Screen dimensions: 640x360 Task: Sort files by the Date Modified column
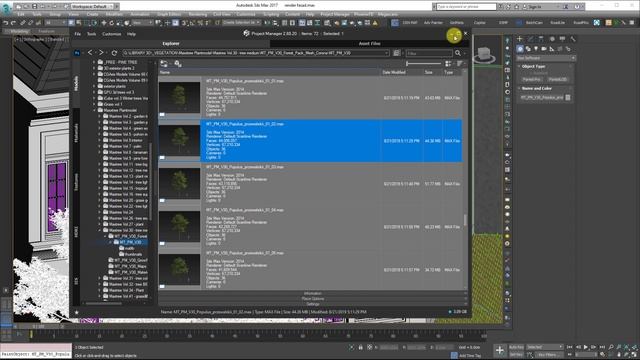[402, 72]
